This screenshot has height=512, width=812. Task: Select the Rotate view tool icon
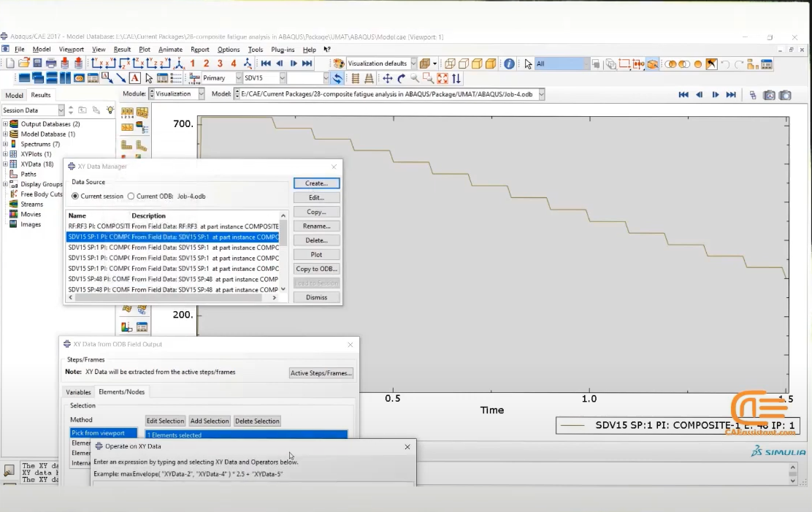(401, 78)
